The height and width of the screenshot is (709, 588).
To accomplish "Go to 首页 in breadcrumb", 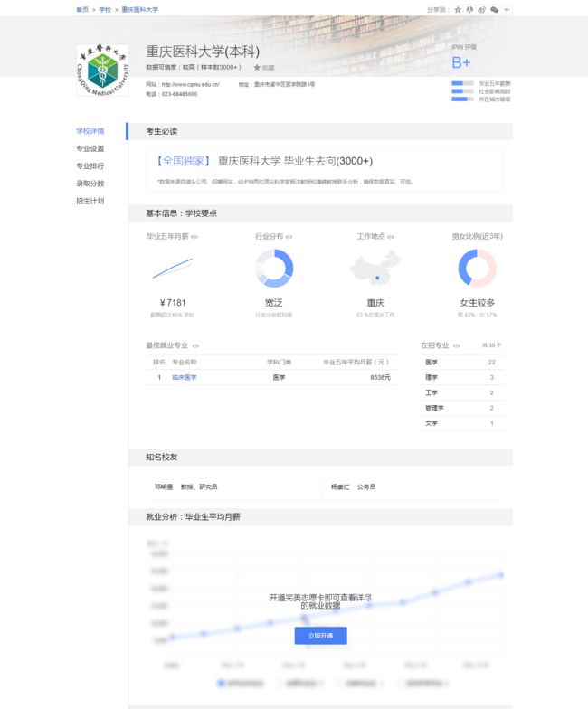I will pos(82,9).
